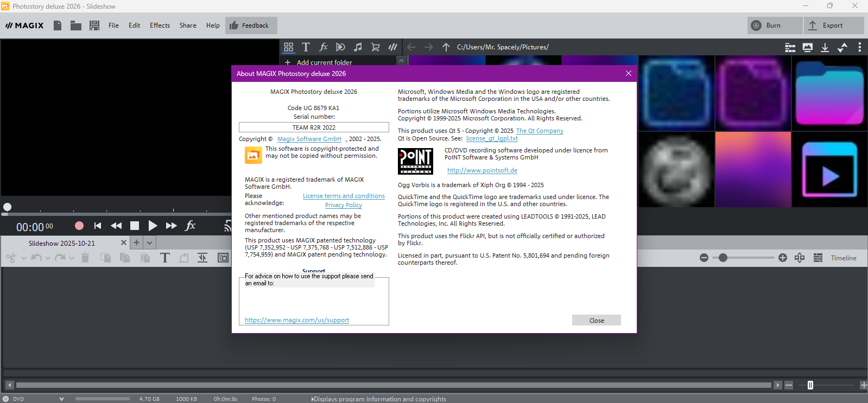Open the scissors tool dropdown arrow
868x403 pixels.
(x=24, y=258)
